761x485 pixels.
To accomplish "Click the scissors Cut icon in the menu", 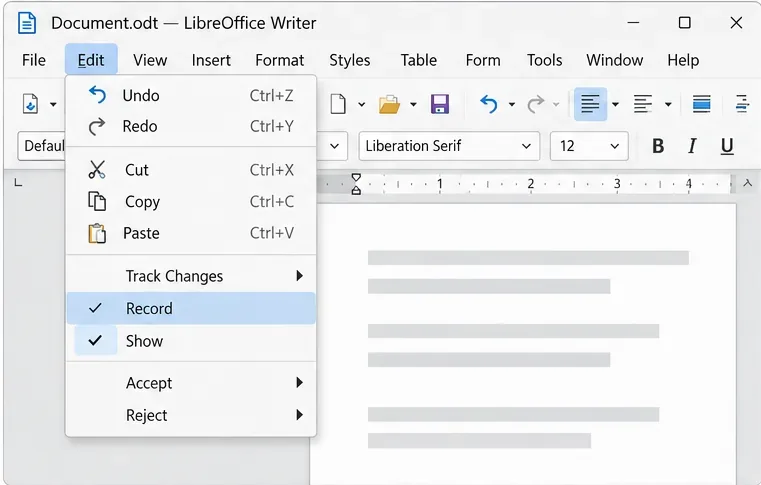I will 97,169.
